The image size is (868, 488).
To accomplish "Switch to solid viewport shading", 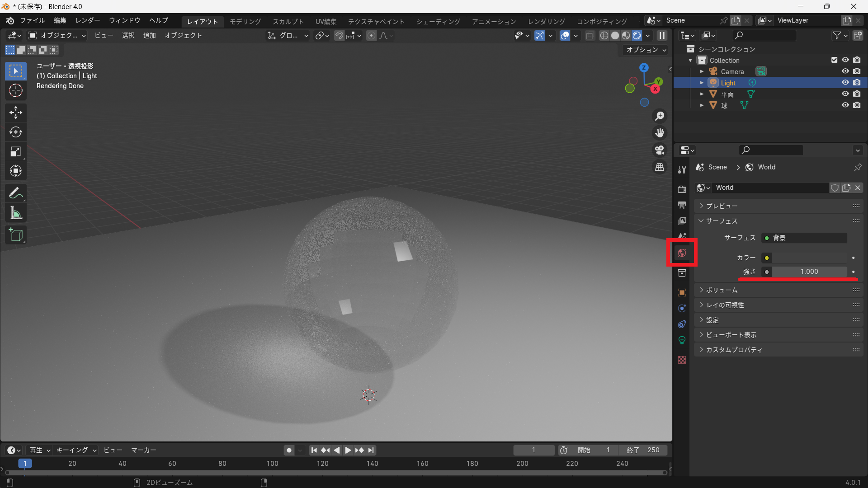I will (615, 36).
